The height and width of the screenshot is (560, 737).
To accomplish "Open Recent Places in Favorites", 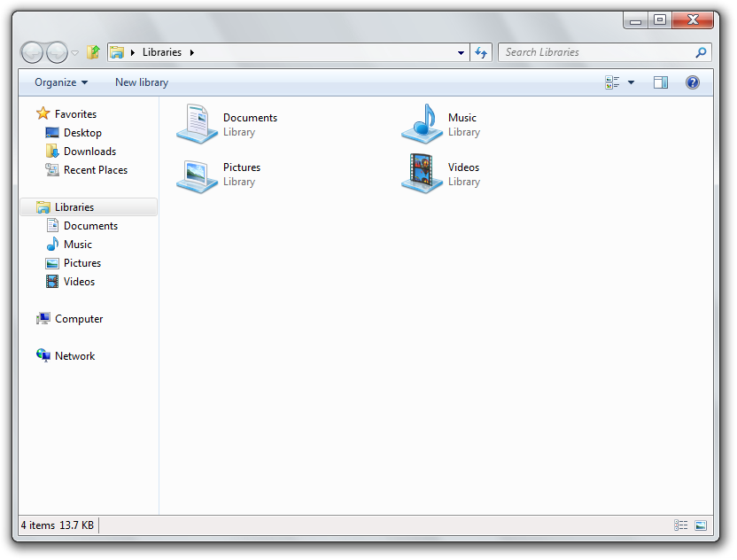I will (x=95, y=170).
